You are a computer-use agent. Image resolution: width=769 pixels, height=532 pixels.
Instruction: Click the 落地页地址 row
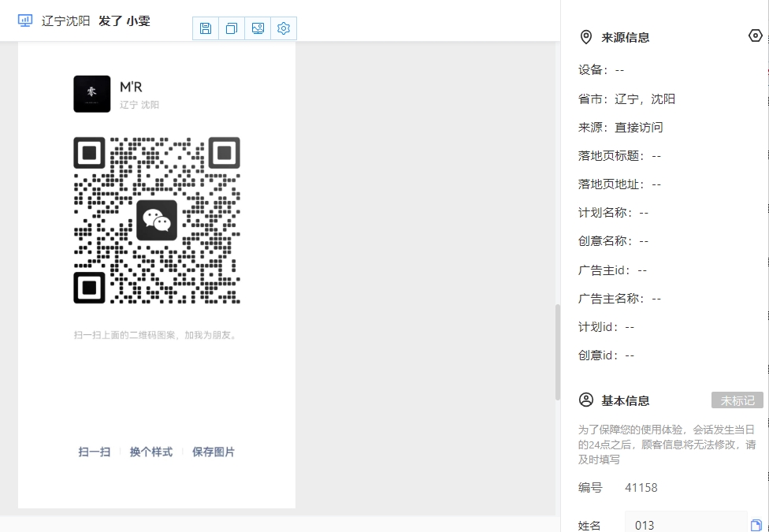point(619,184)
